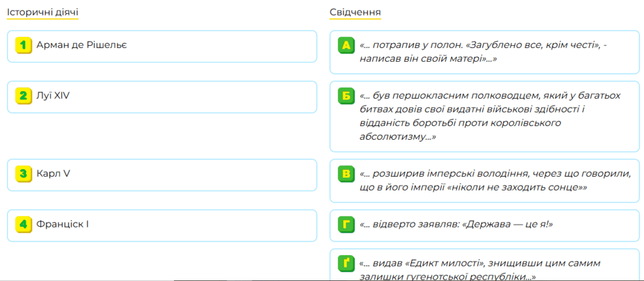The image size is (644, 281).
Task: Click the green letter В badge
Action: point(346,174)
